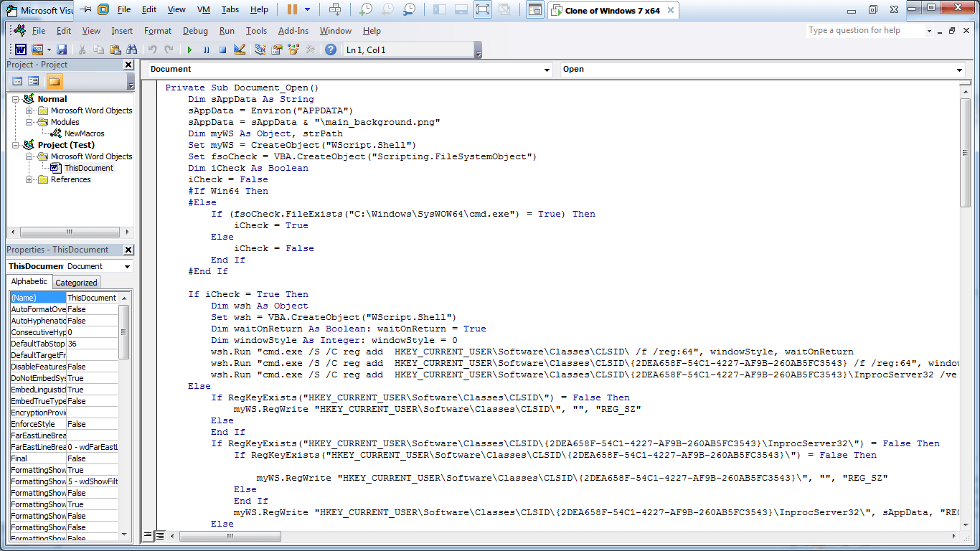Viewport: 980px width, 551px height.
Task: Toggle VMware console view icon
Action: click(534, 9)
